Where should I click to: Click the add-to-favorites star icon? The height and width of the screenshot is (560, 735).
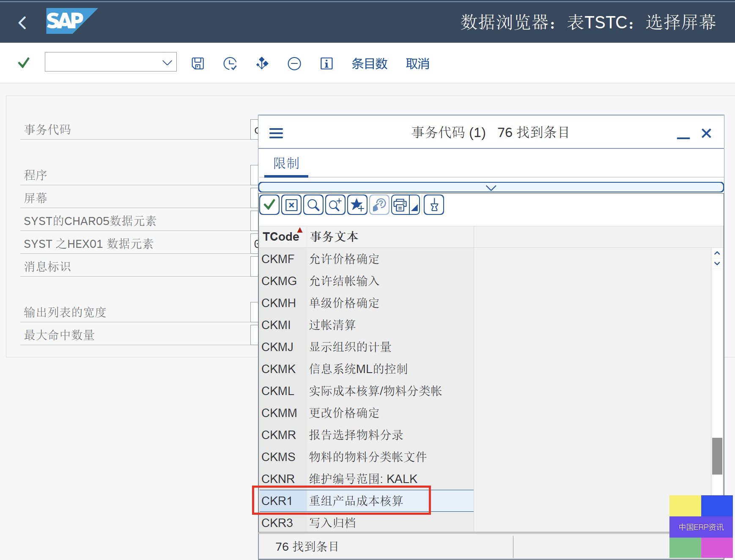[x=357, y=205]
